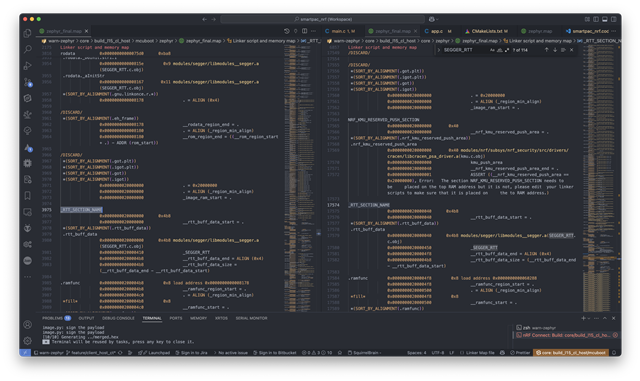
Task: Create new terminal with plus button
Action: coord(583,318)
